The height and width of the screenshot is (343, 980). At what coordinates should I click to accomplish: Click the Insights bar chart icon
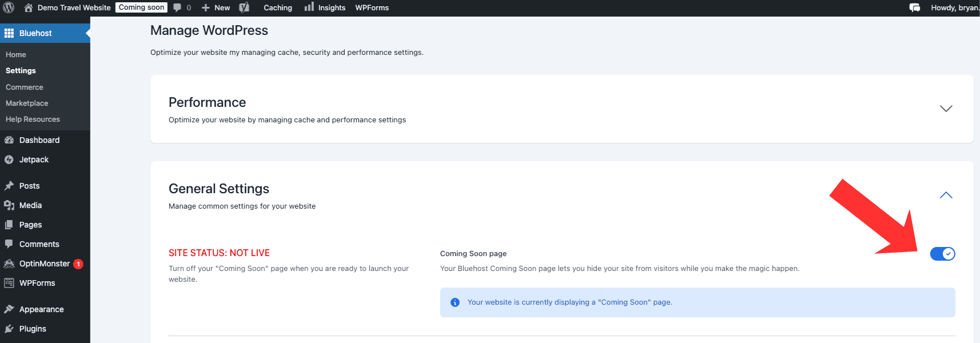click(x=309, y=7)
